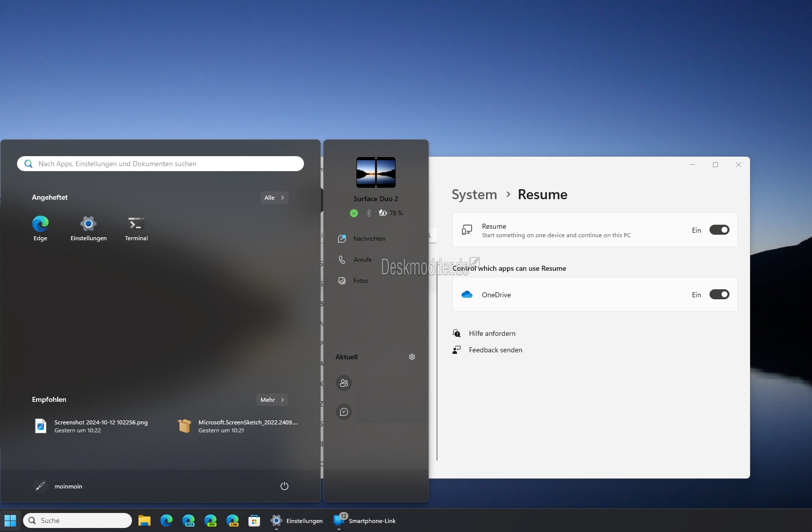Open Edge Dev from taskbar

pos(210,520)
